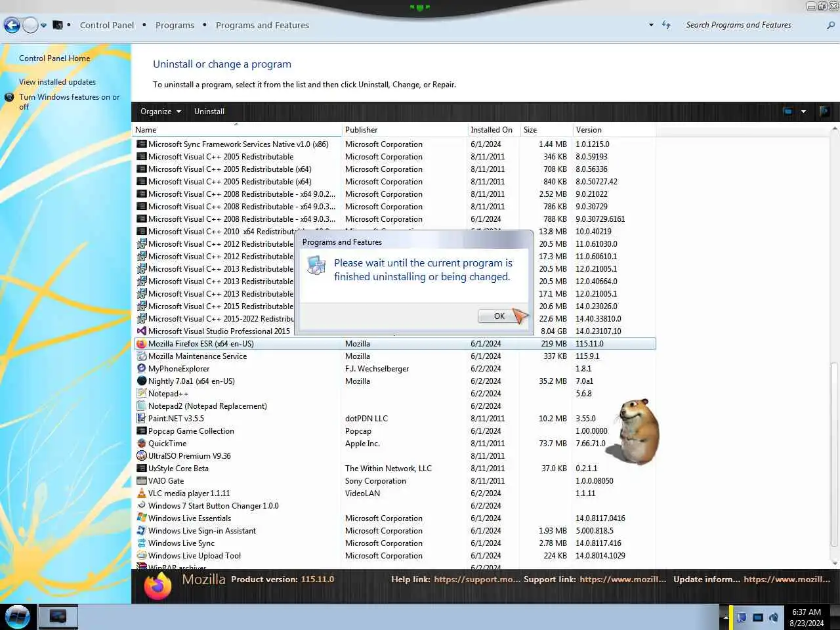Image resolution: width=840 pixels, height=630 pixels.
Task: Click scrollbar down arrow in list
Action: tap(834, 563)
